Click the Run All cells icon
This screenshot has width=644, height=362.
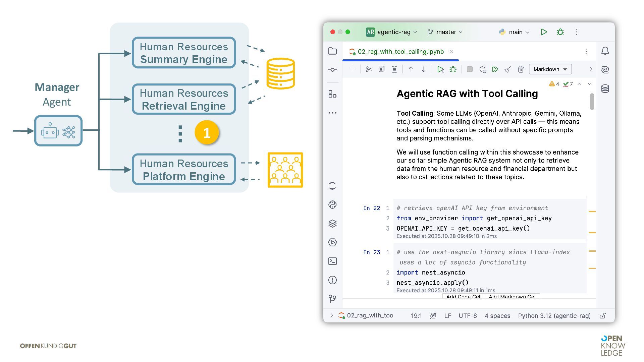pos(495,69)
